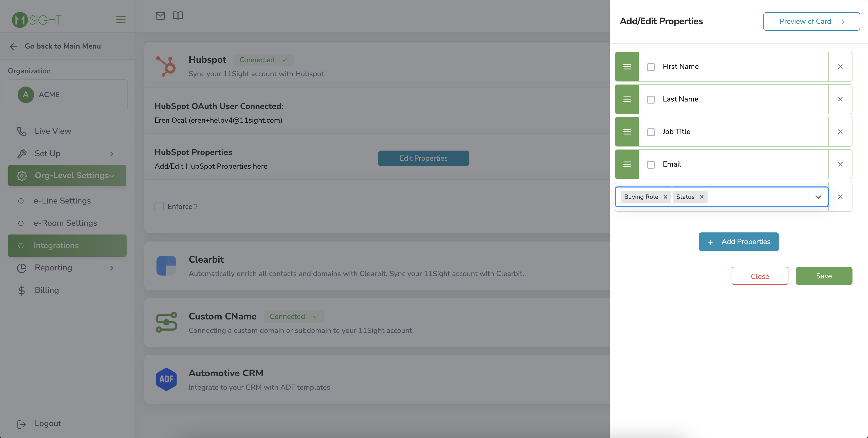Viewport: 868px width, 438px height.
Task: Click the Automotive CRM ADF icon
Action: click(166, 379)
